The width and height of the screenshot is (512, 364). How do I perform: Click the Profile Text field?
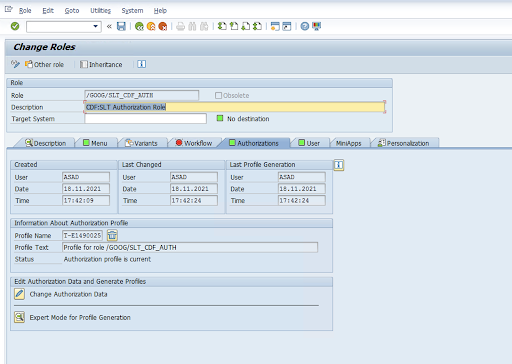coord(190,247)
